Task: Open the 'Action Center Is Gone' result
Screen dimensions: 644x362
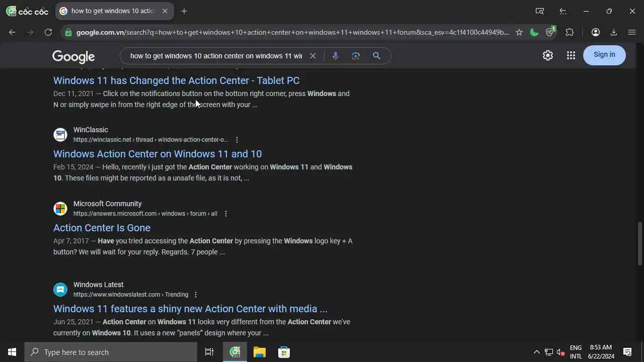Action: point(102,228)
